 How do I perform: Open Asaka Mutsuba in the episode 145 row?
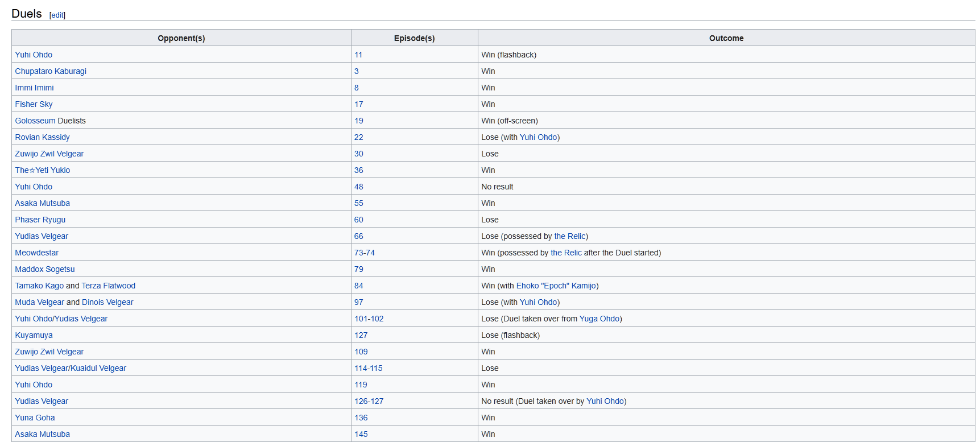coord(43,434)
